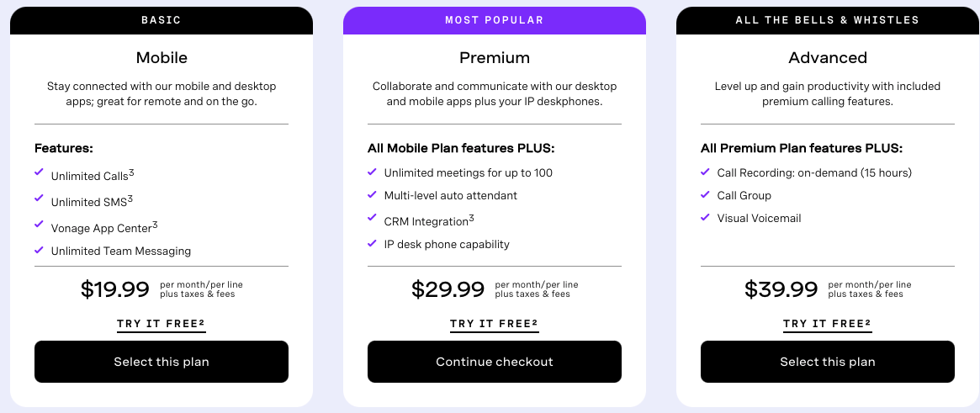980x413 pixels.
Task: Click checkmark next to Call Group
Action: tap(705, 195)
